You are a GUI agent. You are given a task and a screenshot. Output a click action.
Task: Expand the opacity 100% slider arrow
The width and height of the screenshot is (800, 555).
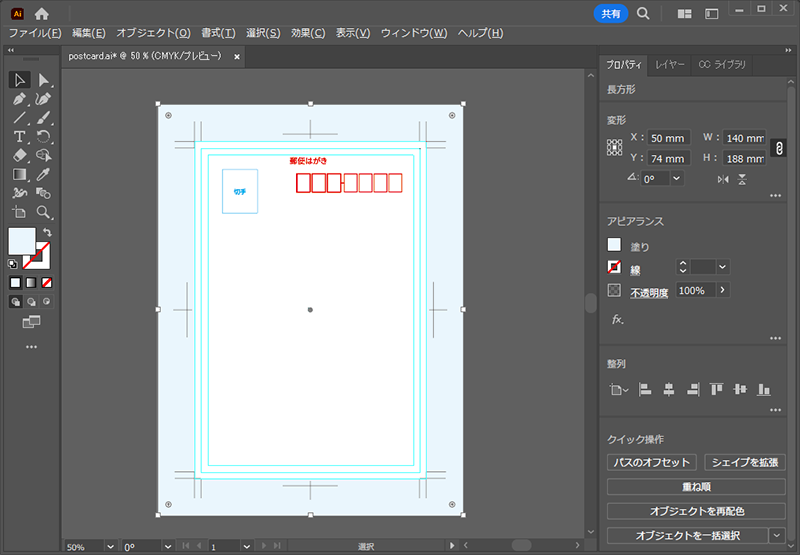(x=722, y=290)
